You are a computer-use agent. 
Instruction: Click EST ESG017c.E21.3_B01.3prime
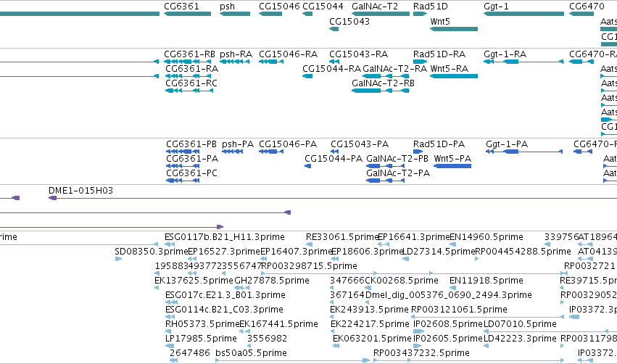225,295
